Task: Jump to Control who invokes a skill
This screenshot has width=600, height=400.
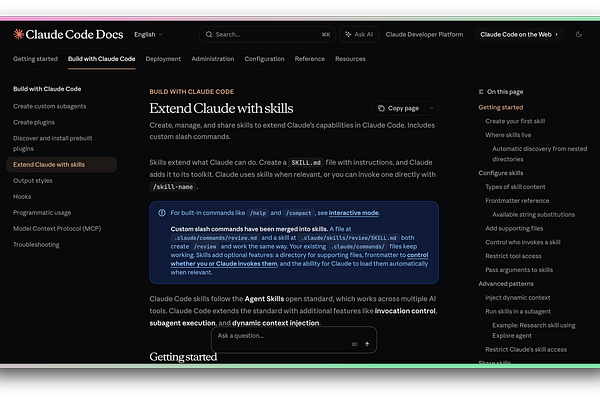Action: (x=523, y=242)
